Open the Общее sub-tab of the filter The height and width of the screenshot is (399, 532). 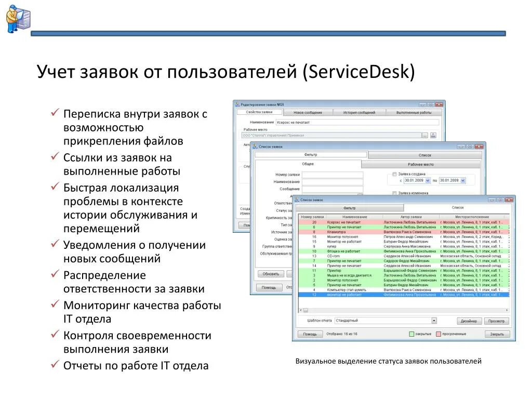(308, 164)
